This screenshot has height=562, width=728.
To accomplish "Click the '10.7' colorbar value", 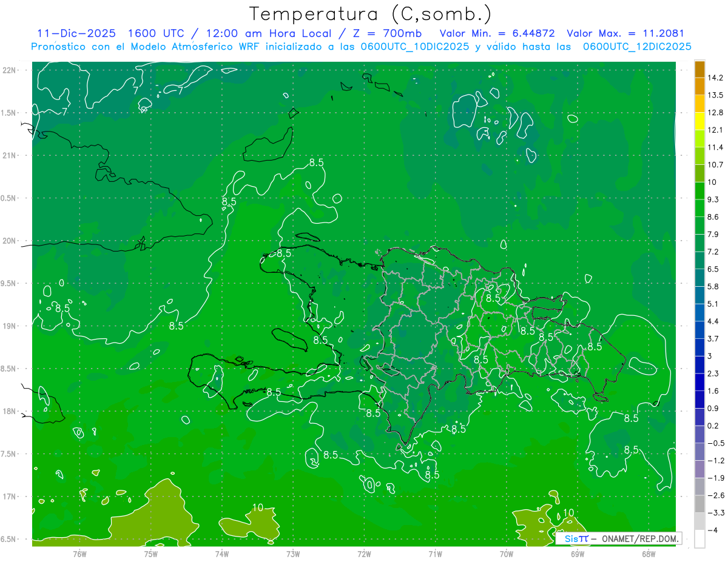I will (716, 165).
